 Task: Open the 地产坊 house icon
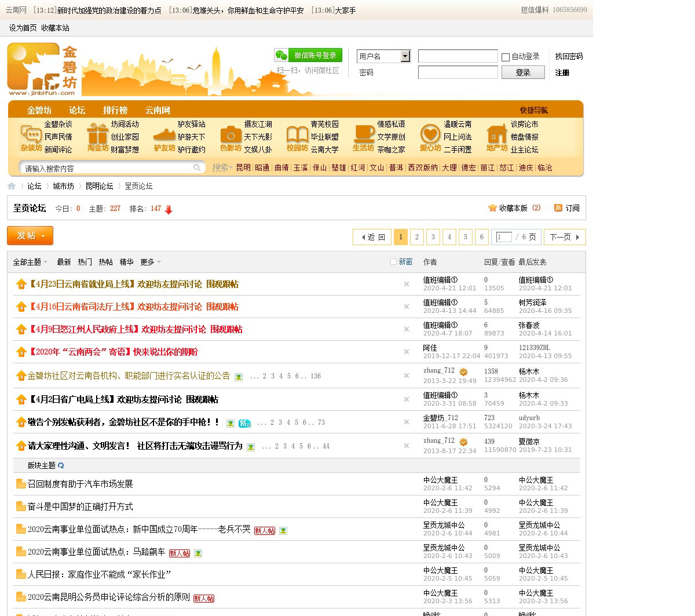point(496,134)
